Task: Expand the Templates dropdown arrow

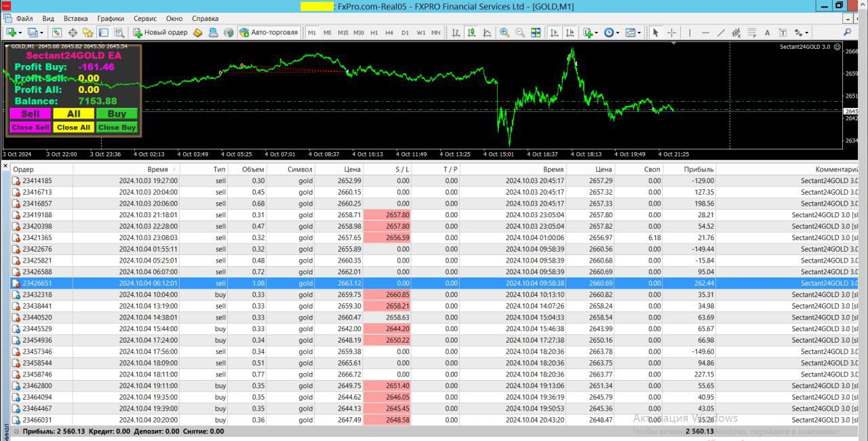Action: point(639,33)
